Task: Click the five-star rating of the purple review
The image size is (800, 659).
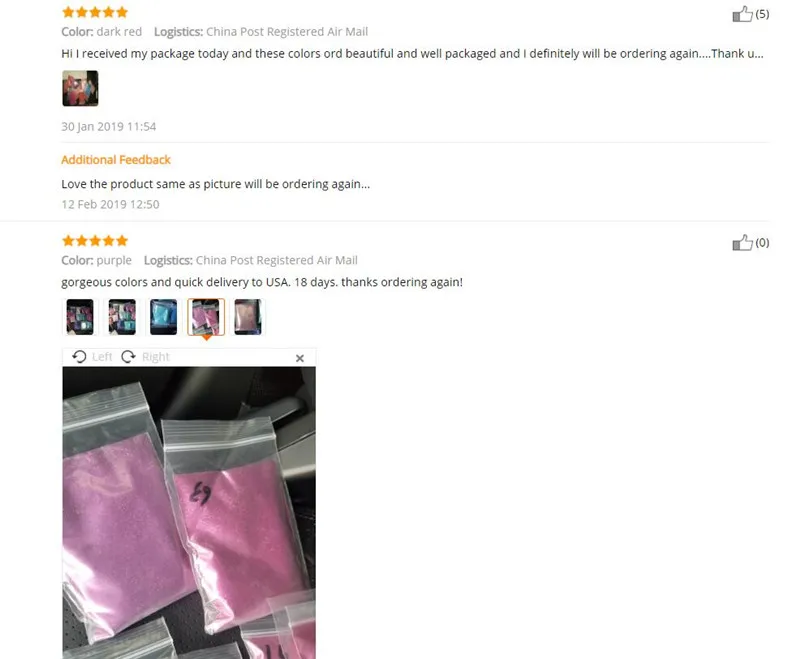Action: [x=94, y=240]
